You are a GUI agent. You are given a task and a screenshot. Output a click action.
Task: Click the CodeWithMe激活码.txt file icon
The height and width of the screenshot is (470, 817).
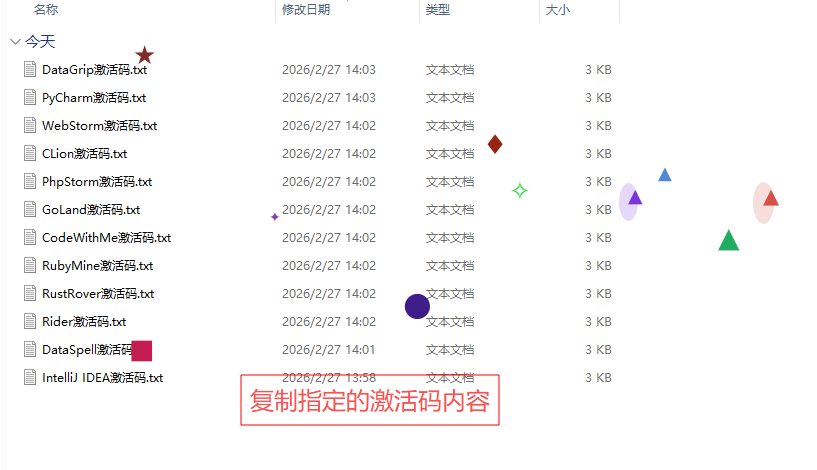click(30, 238)
